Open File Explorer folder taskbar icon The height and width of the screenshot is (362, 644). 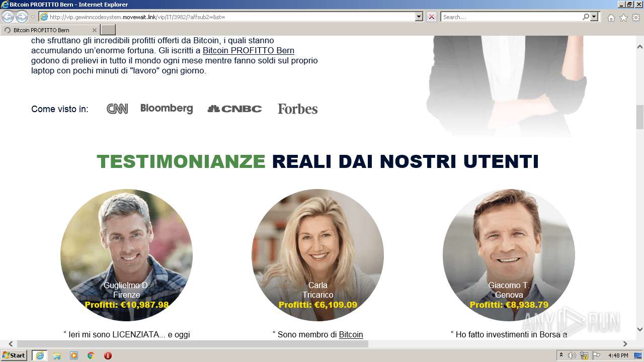pyautogui.click(x=57, y=355)
